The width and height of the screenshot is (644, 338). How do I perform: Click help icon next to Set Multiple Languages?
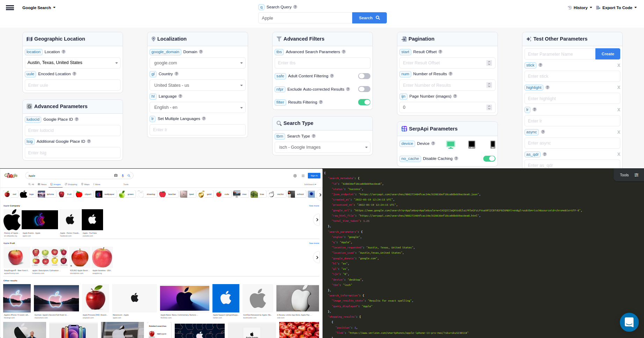(204, 119)
